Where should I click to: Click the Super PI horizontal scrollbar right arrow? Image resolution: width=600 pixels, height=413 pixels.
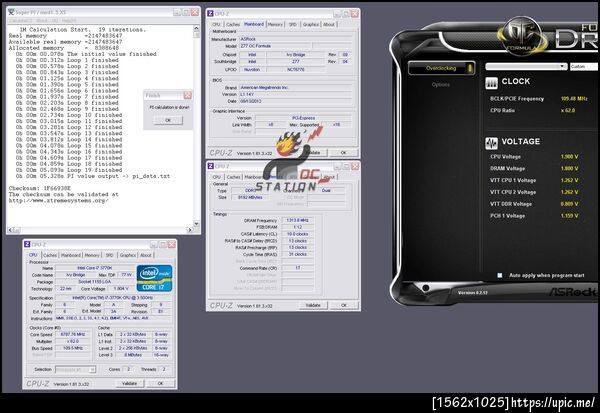pyautogui.click(x=190, y=230)
